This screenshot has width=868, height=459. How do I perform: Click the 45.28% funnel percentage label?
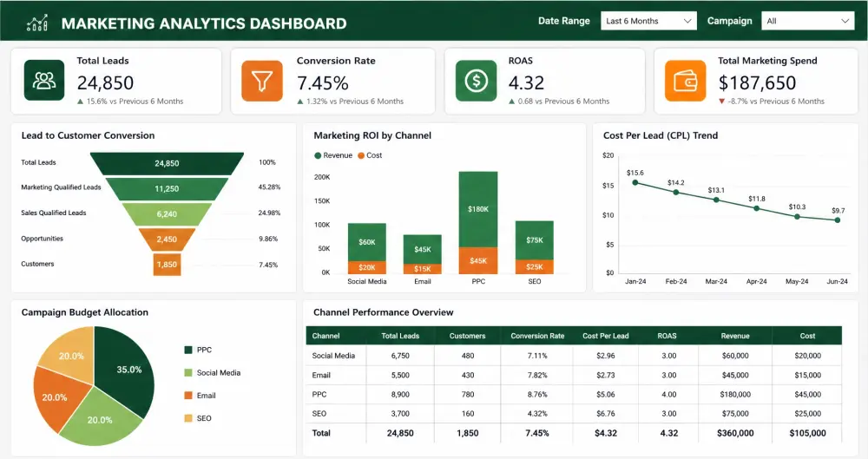(269, 187)
